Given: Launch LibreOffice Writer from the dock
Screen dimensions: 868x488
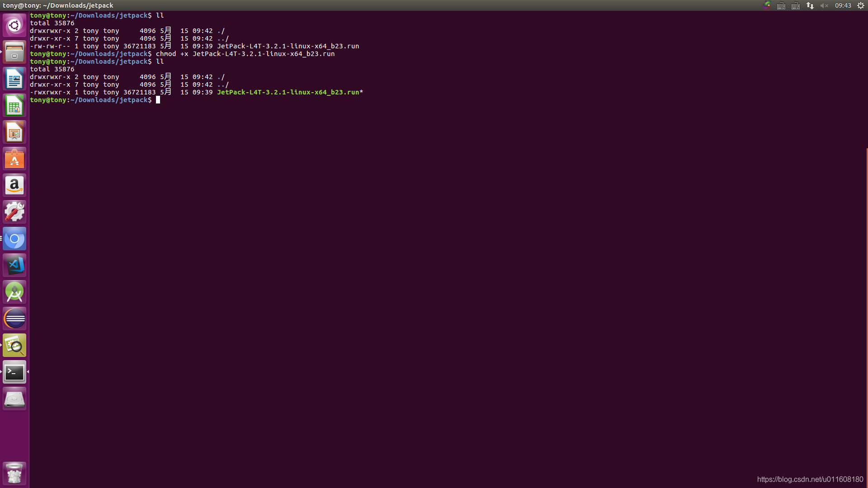Looking at the screenshot, I should point(14,79).
